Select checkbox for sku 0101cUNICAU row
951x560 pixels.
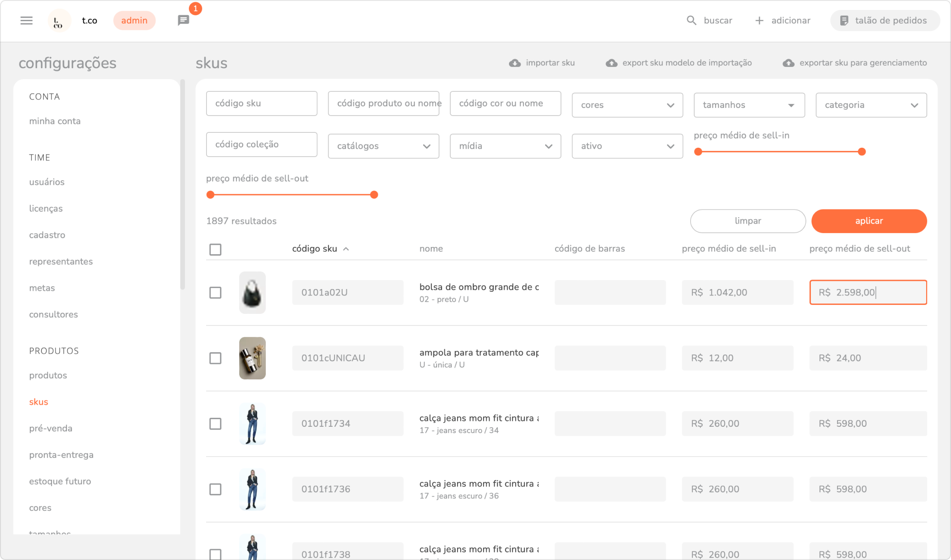[x=216, y=358]
